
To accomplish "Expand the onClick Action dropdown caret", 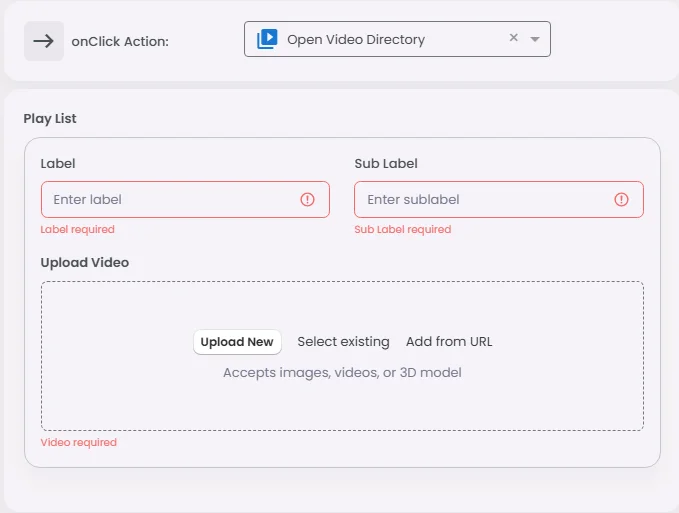I will tap(535, 39).
